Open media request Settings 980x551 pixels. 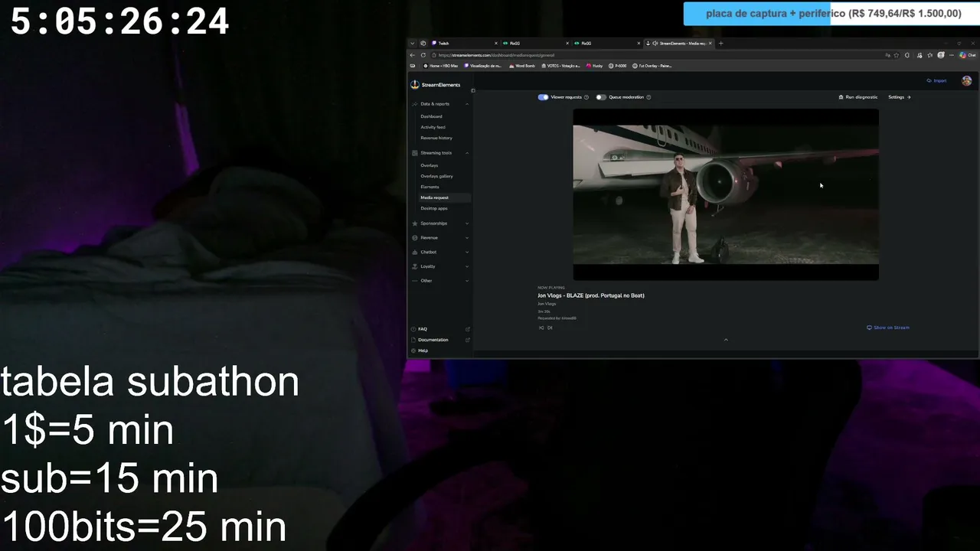[x=900, y=97]
